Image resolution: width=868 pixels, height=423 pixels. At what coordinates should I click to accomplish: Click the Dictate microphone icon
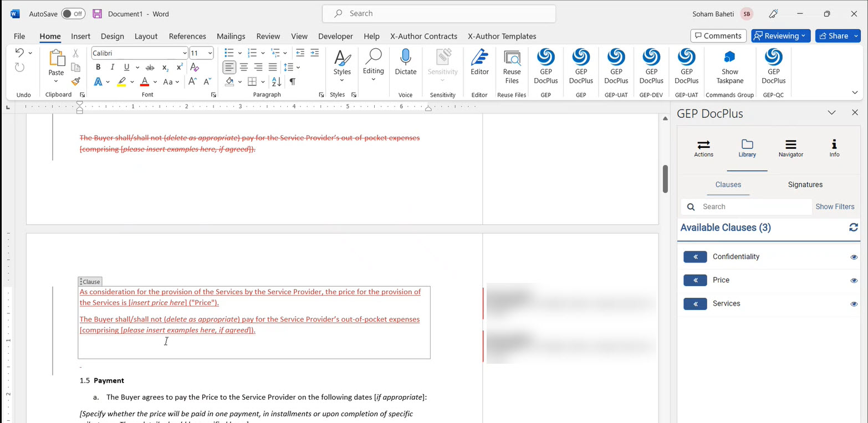point(405,58)
